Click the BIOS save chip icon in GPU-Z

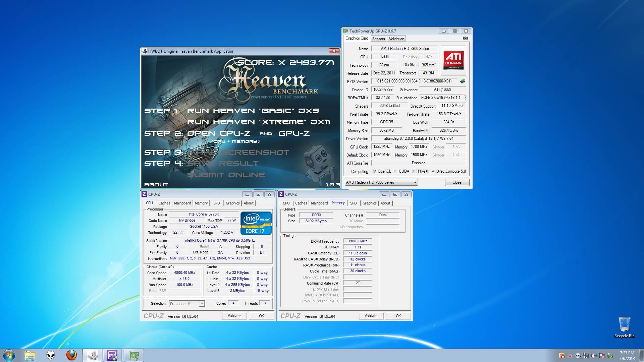click(463, 81)
